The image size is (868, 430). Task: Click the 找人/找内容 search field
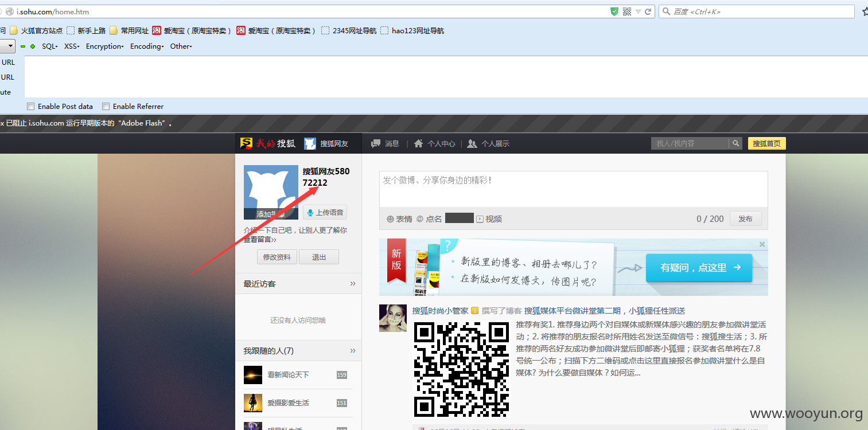click(x=690, y=143)
